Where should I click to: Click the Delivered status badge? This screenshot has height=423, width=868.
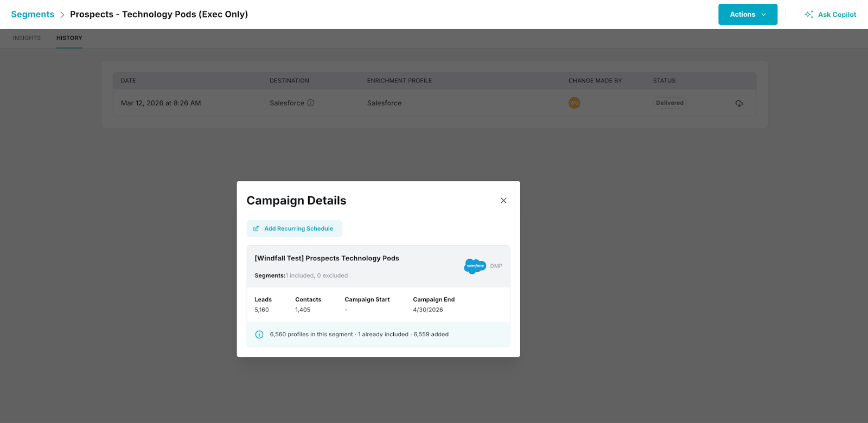pos(670,103)
